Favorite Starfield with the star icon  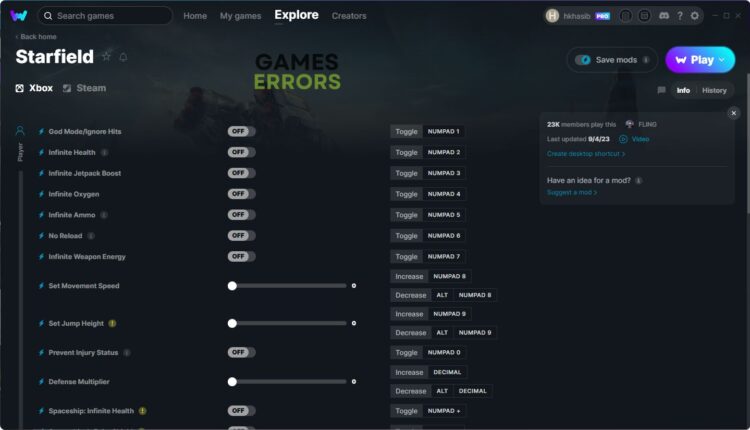coord(106,56)
